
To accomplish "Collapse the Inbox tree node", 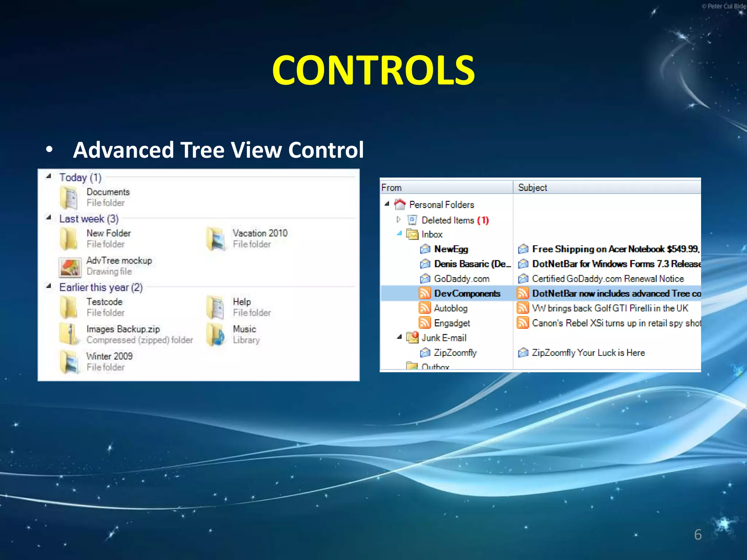I will [x=399, y=233].
